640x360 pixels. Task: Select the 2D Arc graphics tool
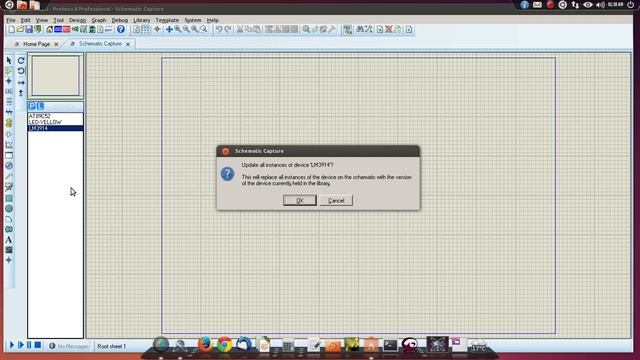[x=9, y=219]
